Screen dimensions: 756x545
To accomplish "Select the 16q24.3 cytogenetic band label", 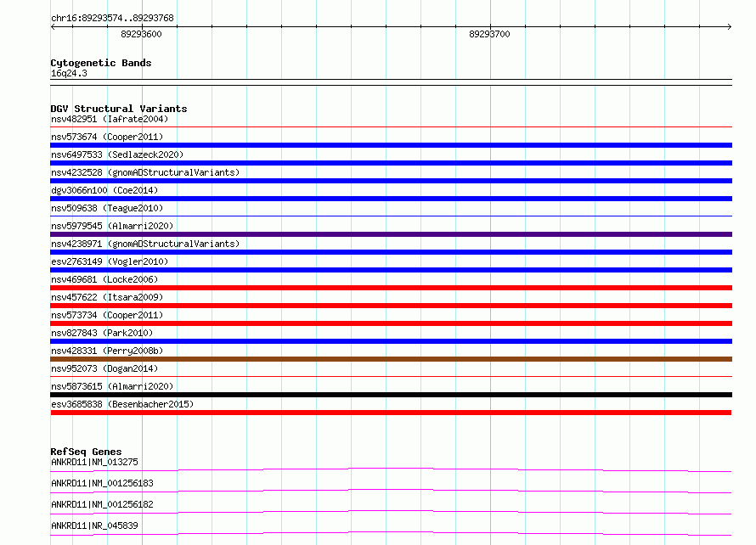I will [x=69, y=73].
